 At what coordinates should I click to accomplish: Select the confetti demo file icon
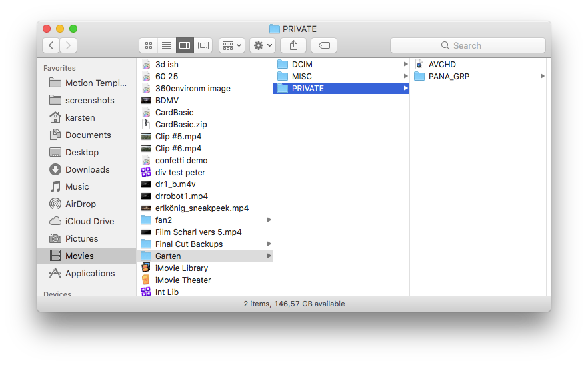point(146,161)
